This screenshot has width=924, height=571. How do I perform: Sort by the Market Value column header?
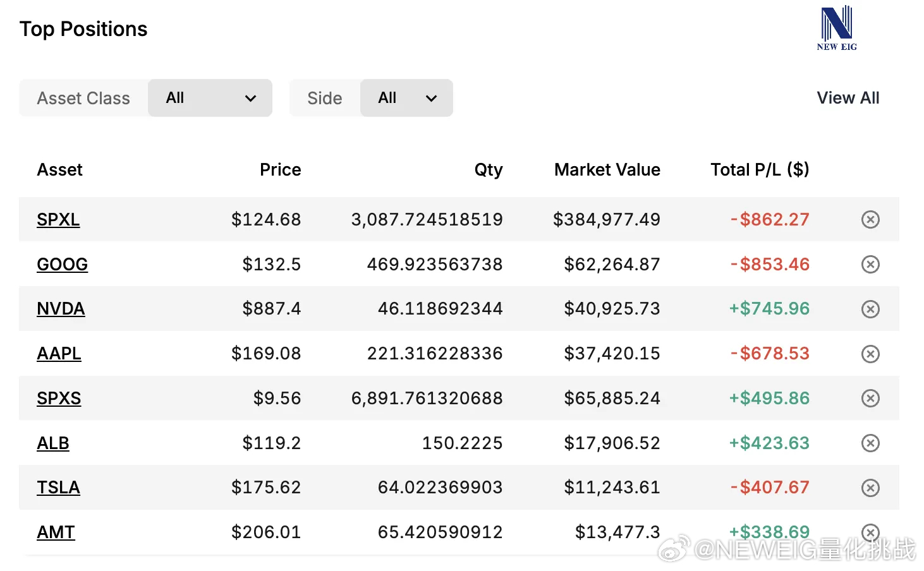(607, 169)
